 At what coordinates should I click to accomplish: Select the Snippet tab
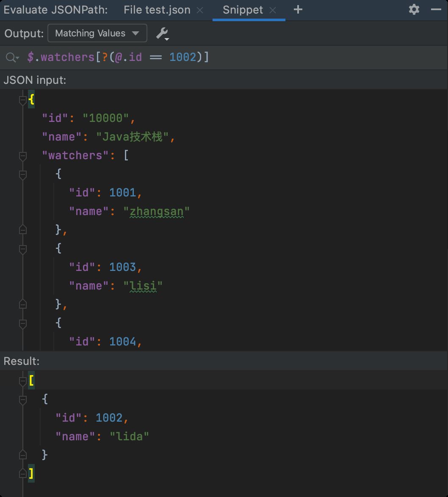(x=243, y=10)
